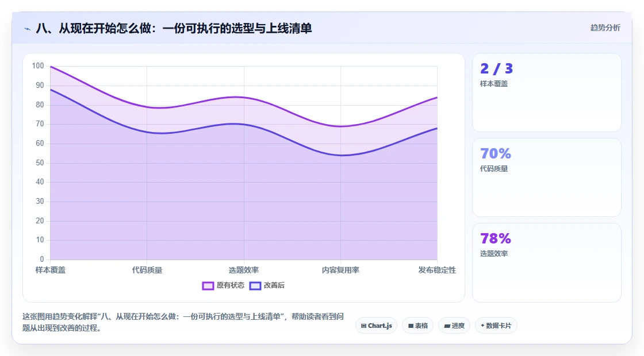
Task: Click the y-axis value 20
Action: click(40, 220)
